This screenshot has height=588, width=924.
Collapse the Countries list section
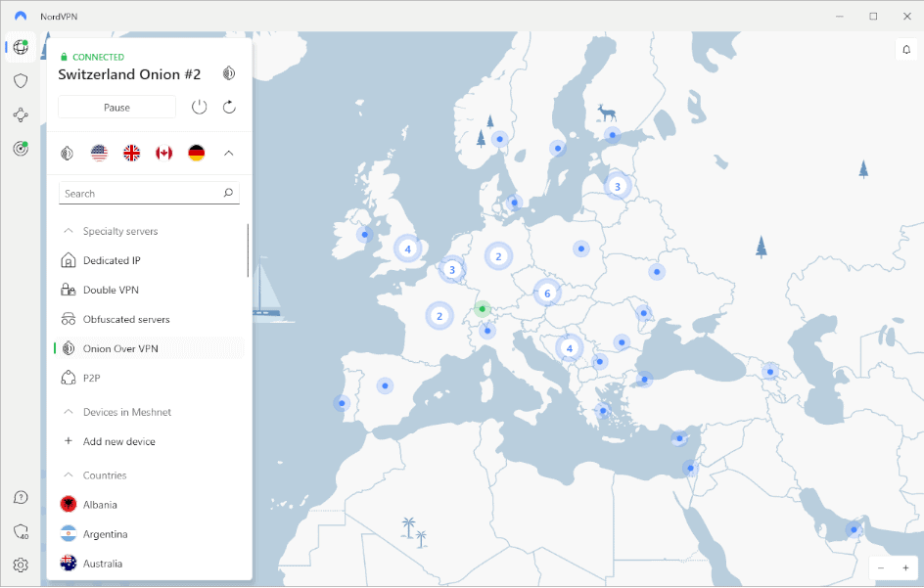69,475
